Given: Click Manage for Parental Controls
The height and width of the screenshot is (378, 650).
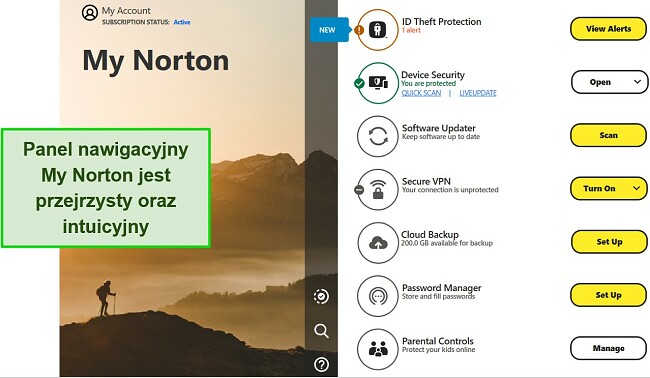Looking at the screenshot, I should (608, 348).
